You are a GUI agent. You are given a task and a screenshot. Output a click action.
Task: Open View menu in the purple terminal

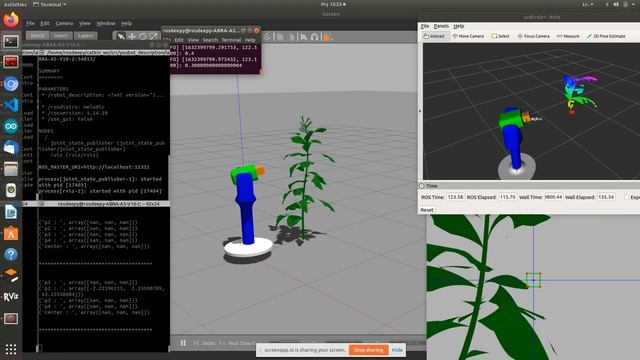click(x=193, y=40)
